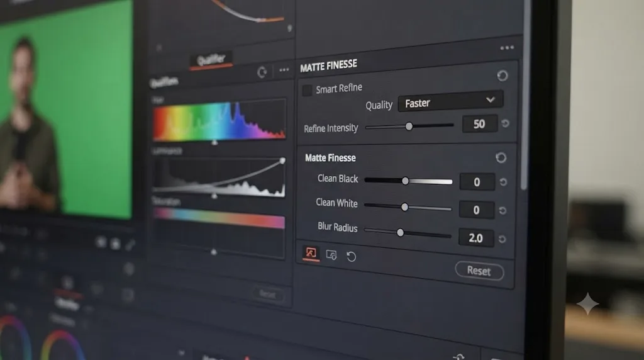This screenshot has height=360, width=644.
Task: Open the Qualifier panel three-dot menu
Action: [x=284, y=70]
